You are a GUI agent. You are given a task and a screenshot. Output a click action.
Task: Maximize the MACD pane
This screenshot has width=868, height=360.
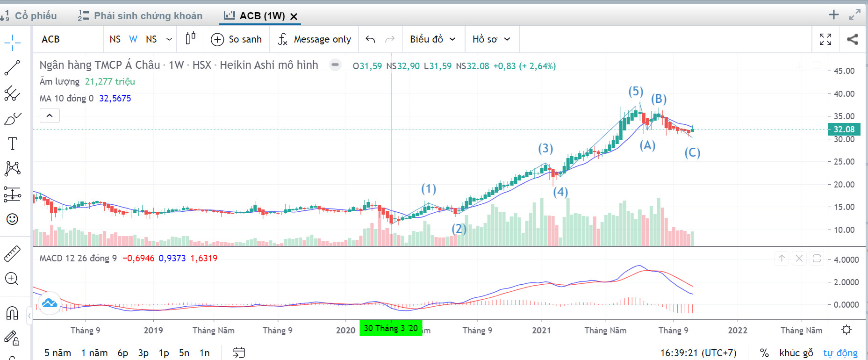point(817,258)
